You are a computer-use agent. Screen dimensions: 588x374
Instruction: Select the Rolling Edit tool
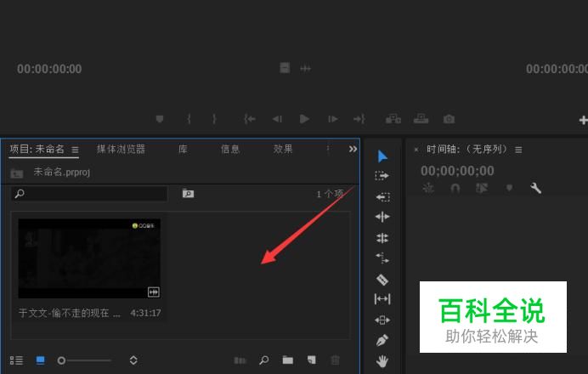pyautogui.click(x=382, y=238)
